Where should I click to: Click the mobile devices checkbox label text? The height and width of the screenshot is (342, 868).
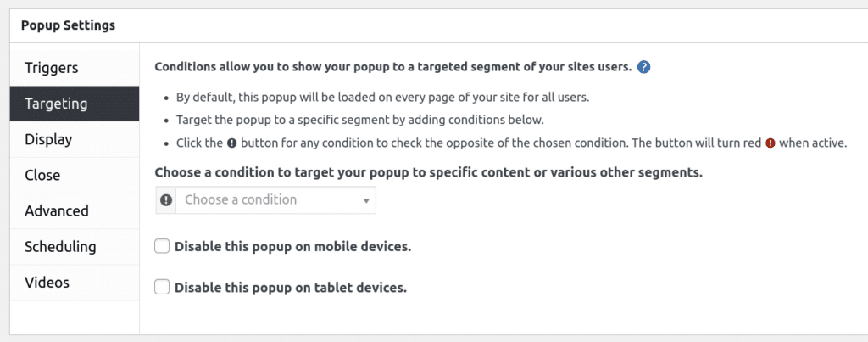click(292, 247)
